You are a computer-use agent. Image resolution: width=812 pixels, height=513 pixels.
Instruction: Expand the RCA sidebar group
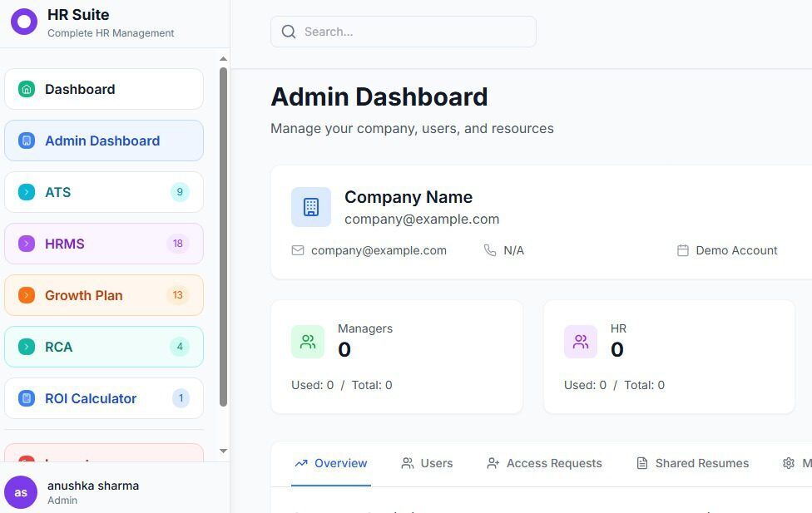coord(104,347)
